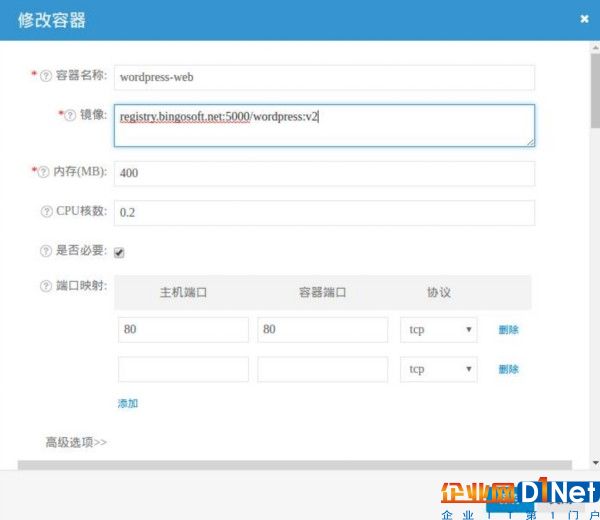The image size is (600, 520).
Task: Click the help icon beside 镜像
Action: click(70, 115)
